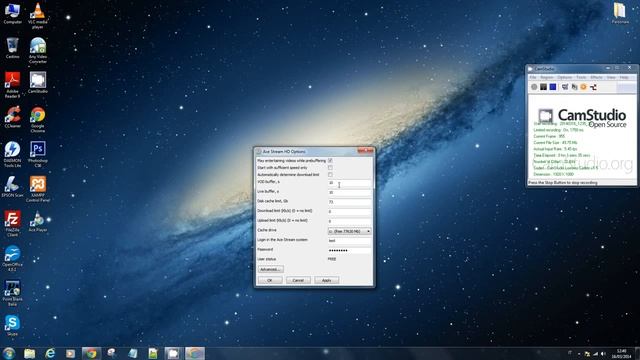The height and width of the screenshot is (360, 640).
Task: Open CCleaner desktop icon
Action: pos(12,117)
